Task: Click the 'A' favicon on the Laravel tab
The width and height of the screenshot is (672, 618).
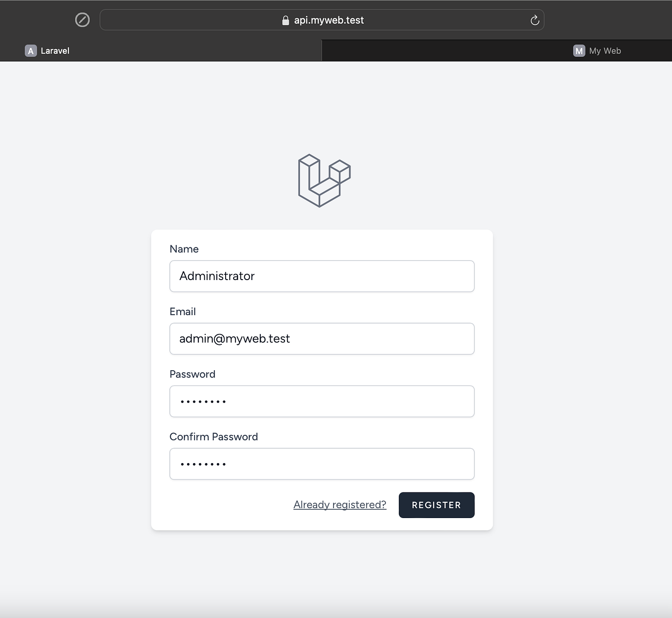Action: 30,50
